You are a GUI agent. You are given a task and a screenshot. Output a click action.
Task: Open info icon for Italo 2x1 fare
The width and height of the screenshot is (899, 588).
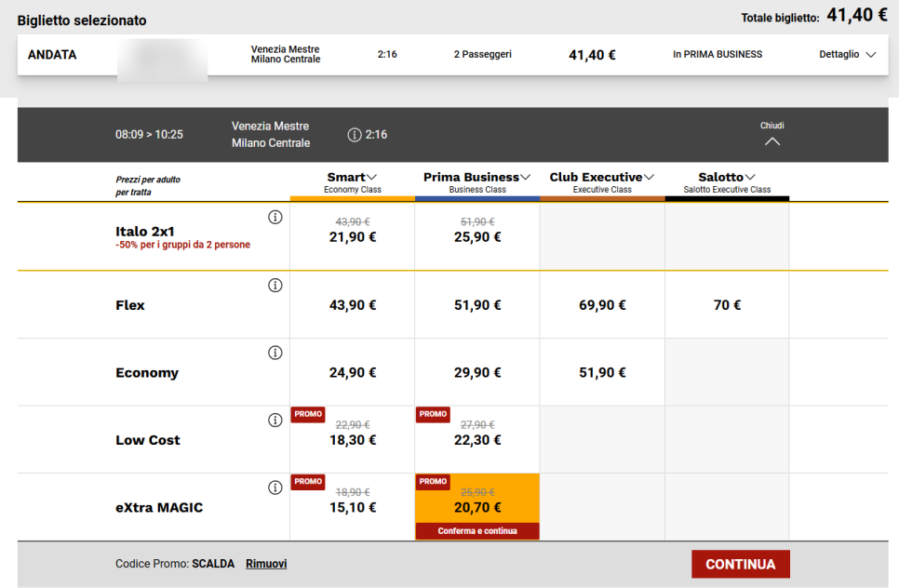tap(275, 217)
